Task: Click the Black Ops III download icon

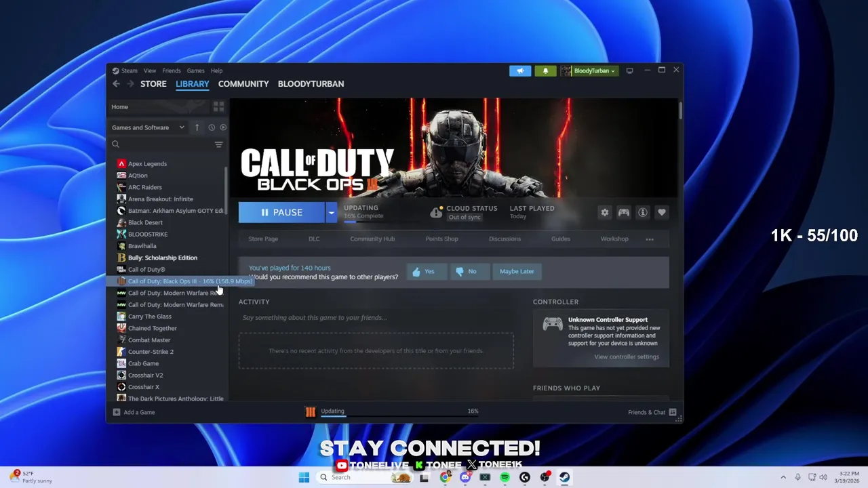Action: tap(310, 411)
